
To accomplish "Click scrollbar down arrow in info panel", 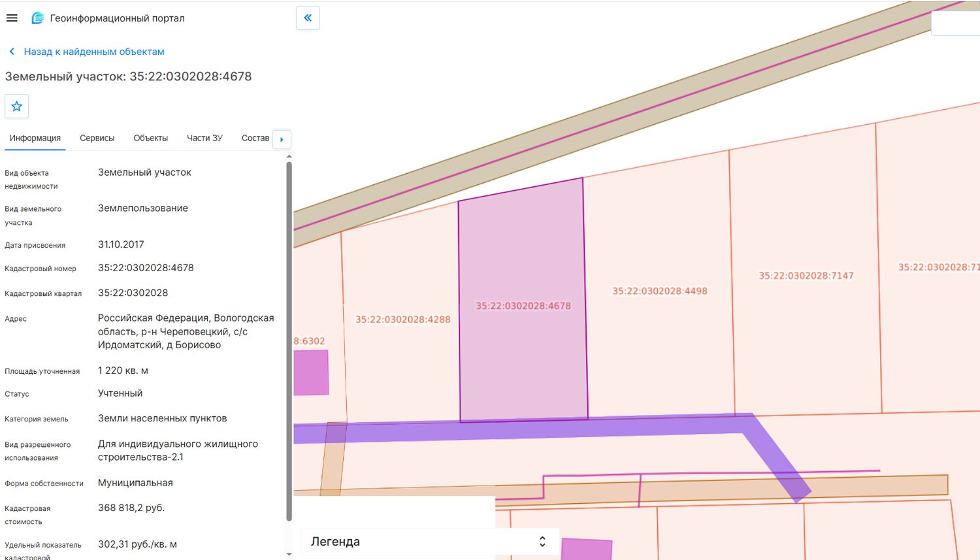I will pos(289,554).
